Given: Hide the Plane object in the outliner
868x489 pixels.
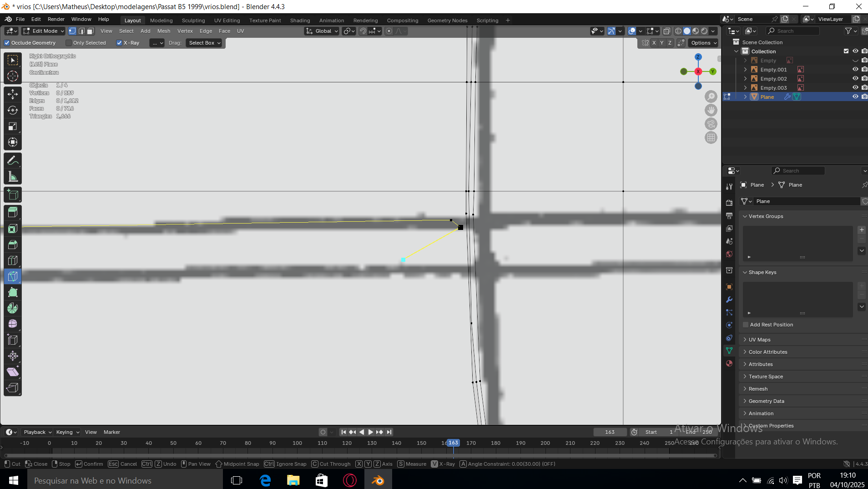Looking at the screenshot, I should (x=855, y=97).
